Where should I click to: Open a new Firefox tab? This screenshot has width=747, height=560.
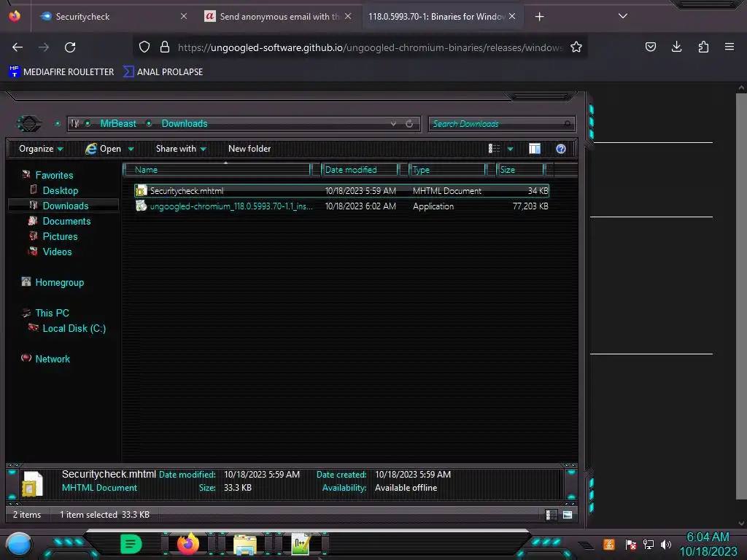[x=539, y=17]
